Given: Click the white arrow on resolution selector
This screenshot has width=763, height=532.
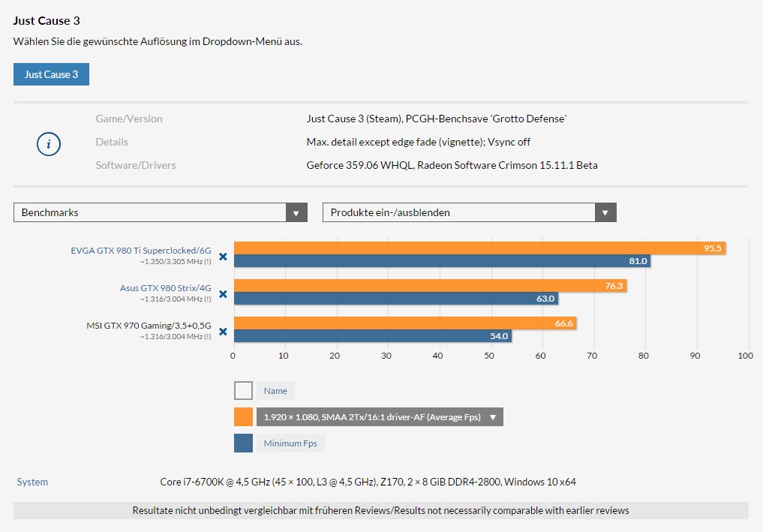Looking at the screenshot, I should pyautogui.click(x=493, y=417).
